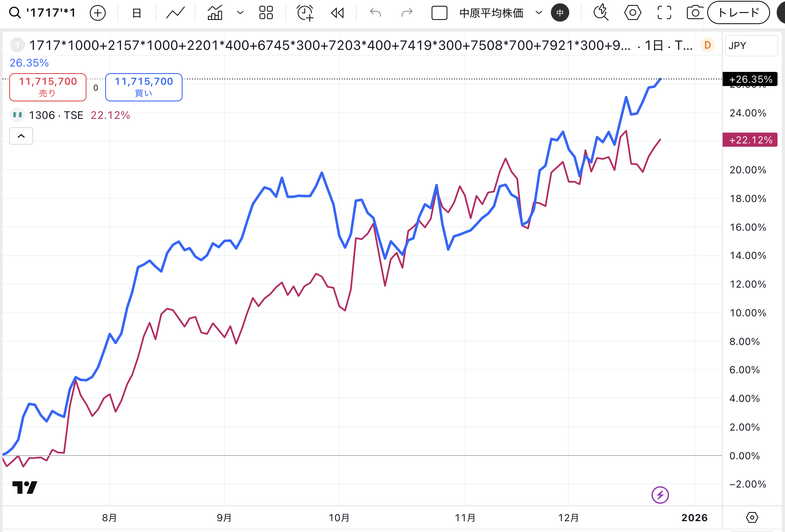The width and height of the screenshot is (785, 532).
Task: Open chart settings hexagon icon in toolbar
Action: (632, 13)
